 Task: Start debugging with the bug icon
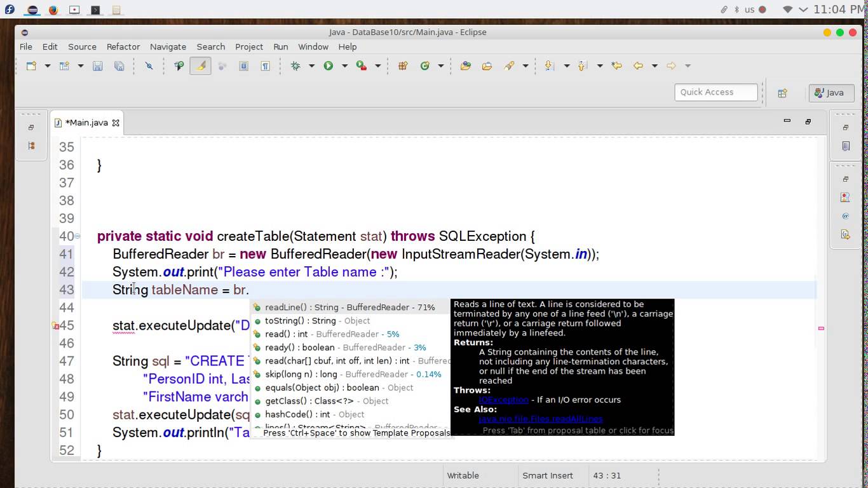coord(296,65)
